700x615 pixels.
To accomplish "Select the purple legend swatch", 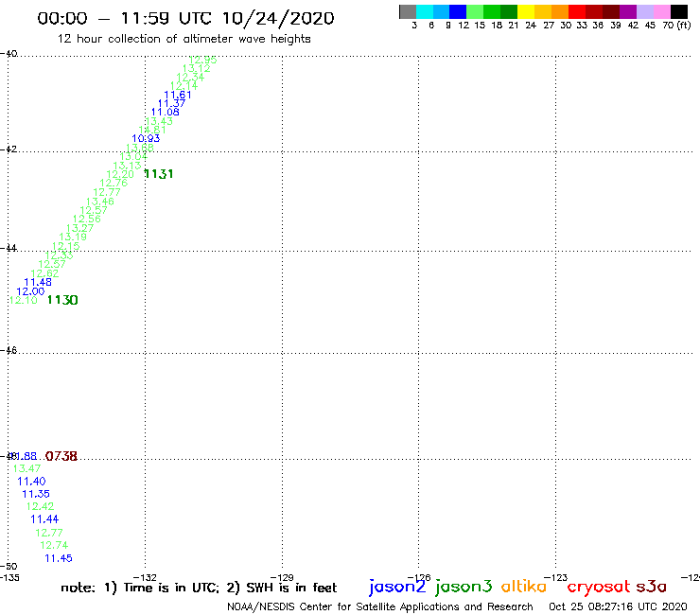I will [x=628, y=11].
